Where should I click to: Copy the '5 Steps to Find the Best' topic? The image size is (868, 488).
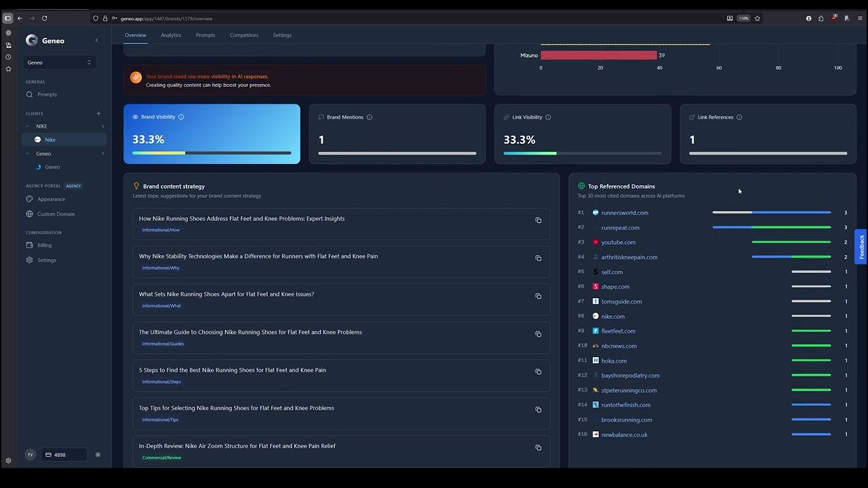click(538, 372)
